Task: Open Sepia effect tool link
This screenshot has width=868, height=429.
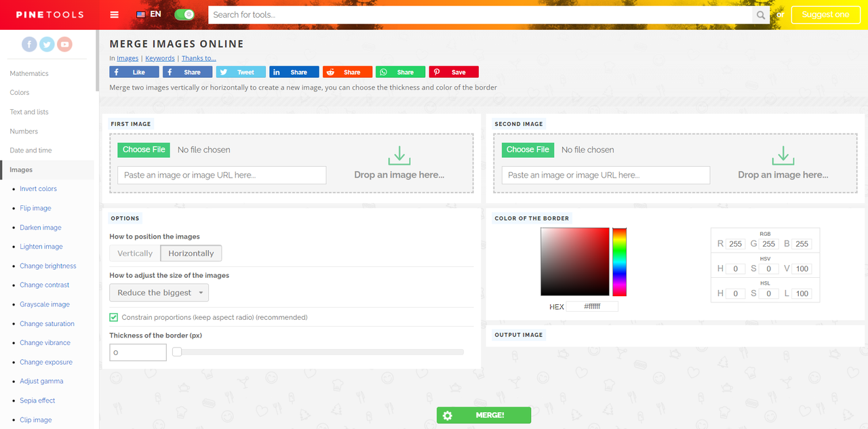Action: 37,401
